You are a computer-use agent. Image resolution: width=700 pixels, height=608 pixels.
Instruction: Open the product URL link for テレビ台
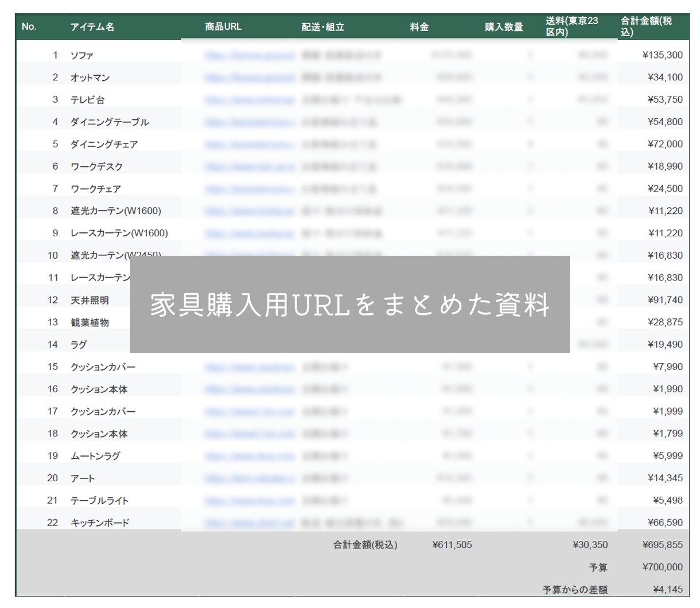click(250, 100)
